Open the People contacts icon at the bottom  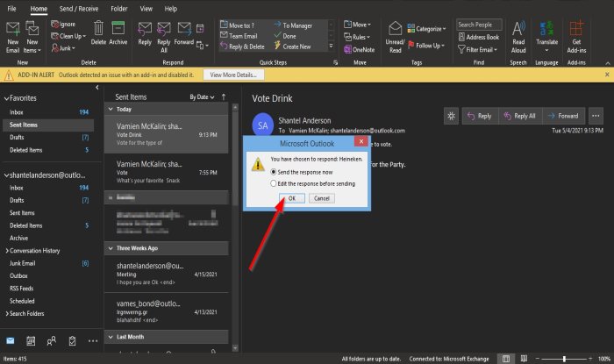pos(51,341)
